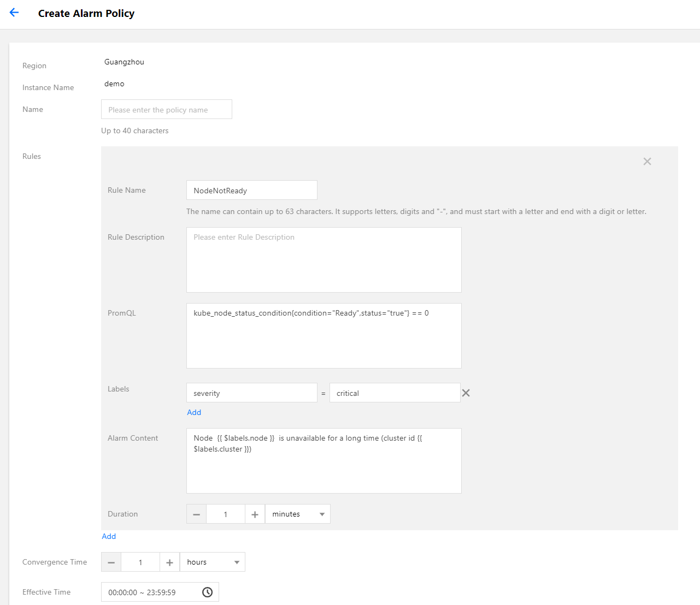700x605 pixels.
Task: Edit the PromQL expression box
Action: coord(323,336)
